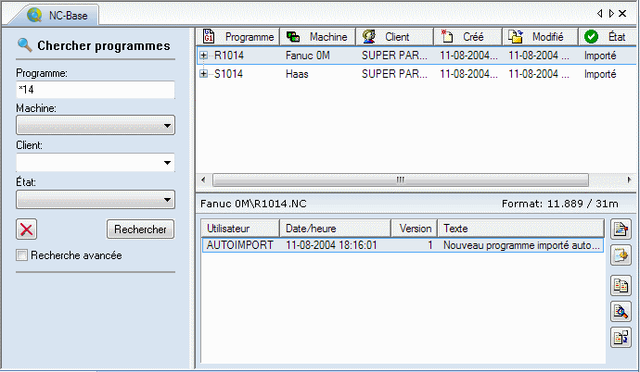Click the document magnifier view icon button

pyautogui.click(x=621, y=312)
